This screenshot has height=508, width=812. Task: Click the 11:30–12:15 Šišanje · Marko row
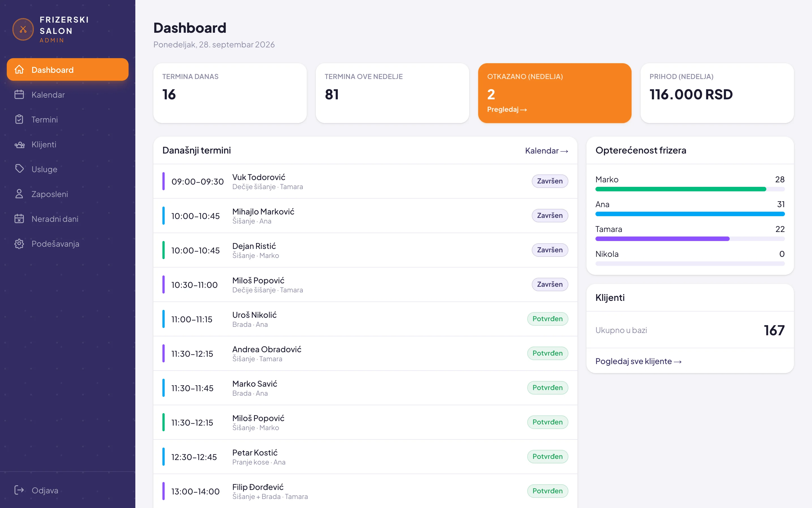365,422
